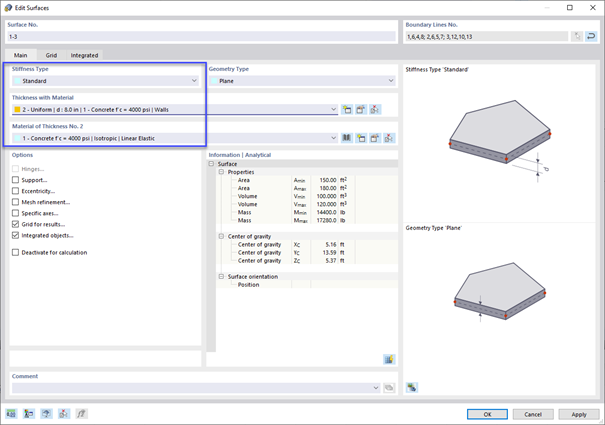Pick a thickness in the model with the thickness row's select icon
605x425 pixels.
[375, 110]
